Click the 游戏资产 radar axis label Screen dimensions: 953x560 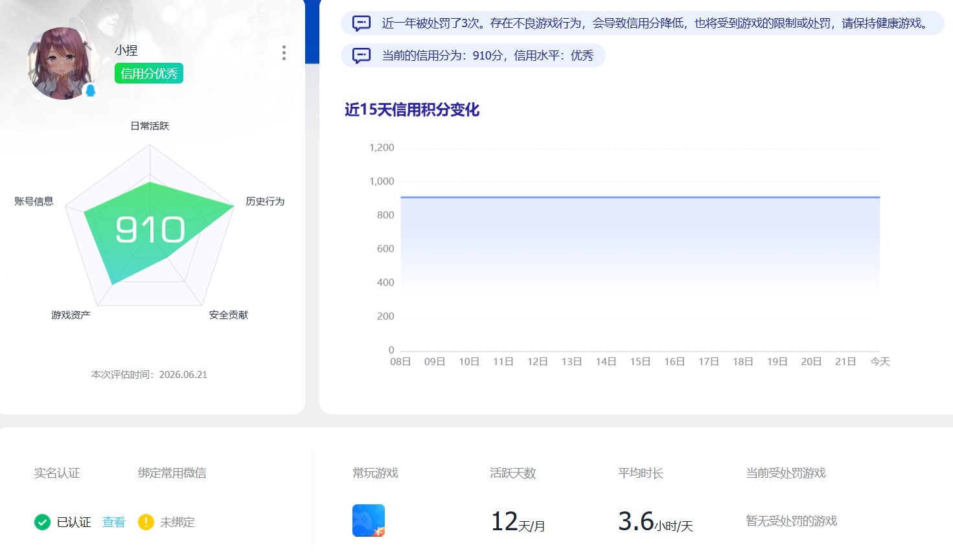tap(71, 315)
